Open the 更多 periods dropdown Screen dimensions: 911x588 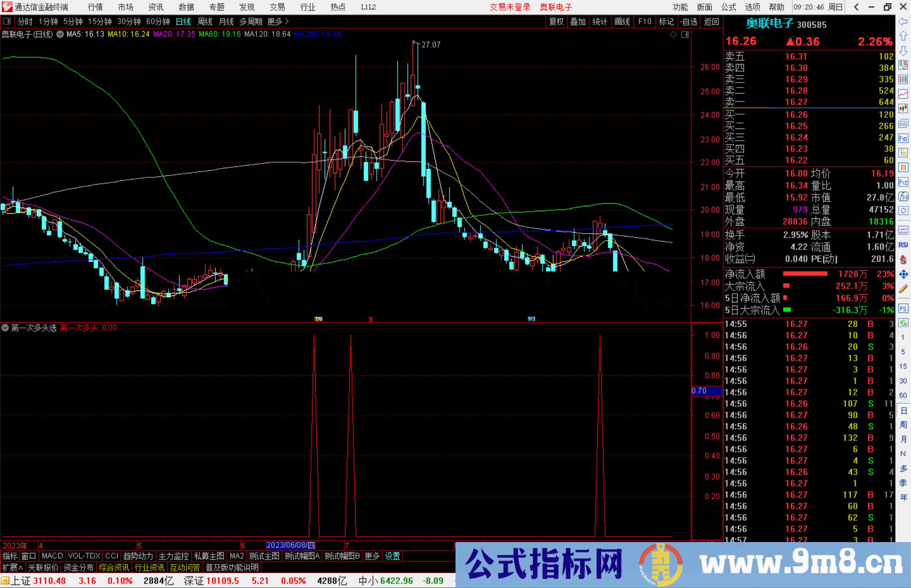[x=275, y=21]
